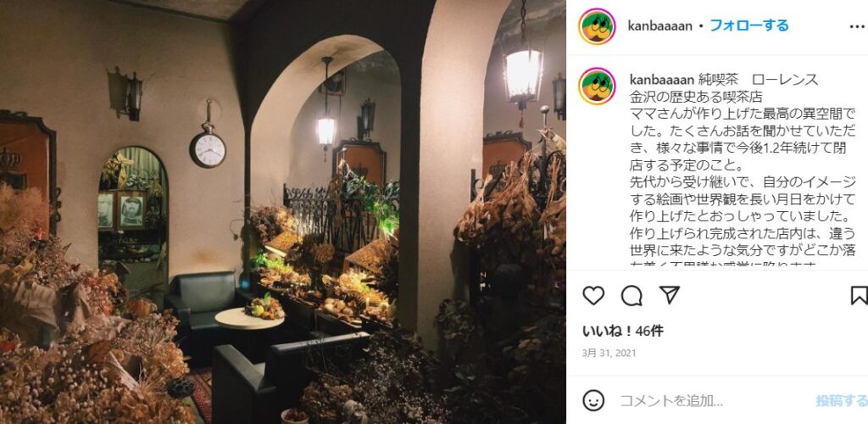Like the post with the heart icon
Screen dimensions: 868x424
(x=593, y=296)
